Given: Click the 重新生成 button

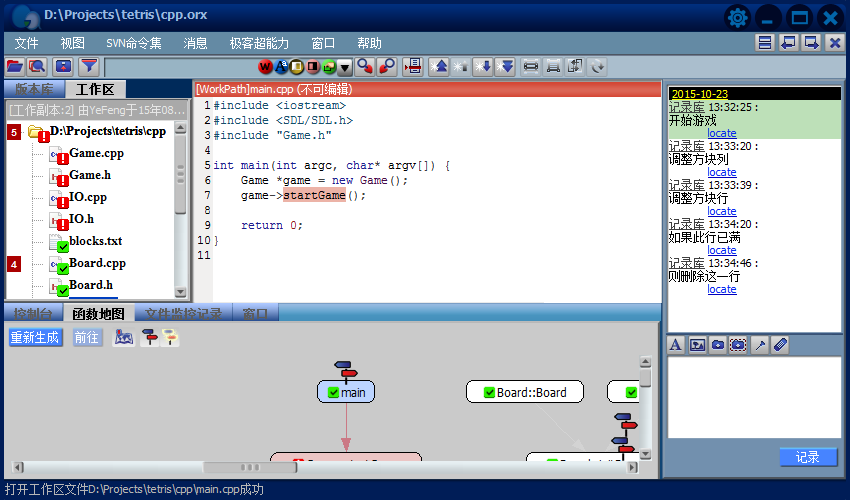Looking at the screenshot, I should 35,338.
